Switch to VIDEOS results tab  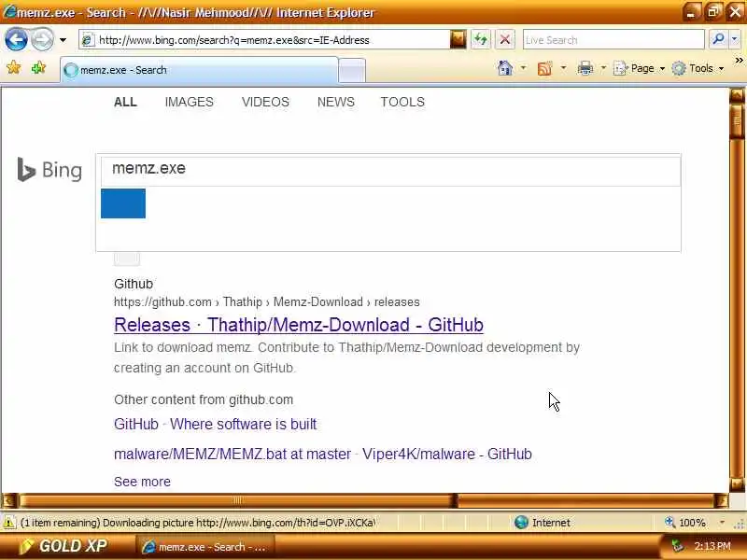265,102
